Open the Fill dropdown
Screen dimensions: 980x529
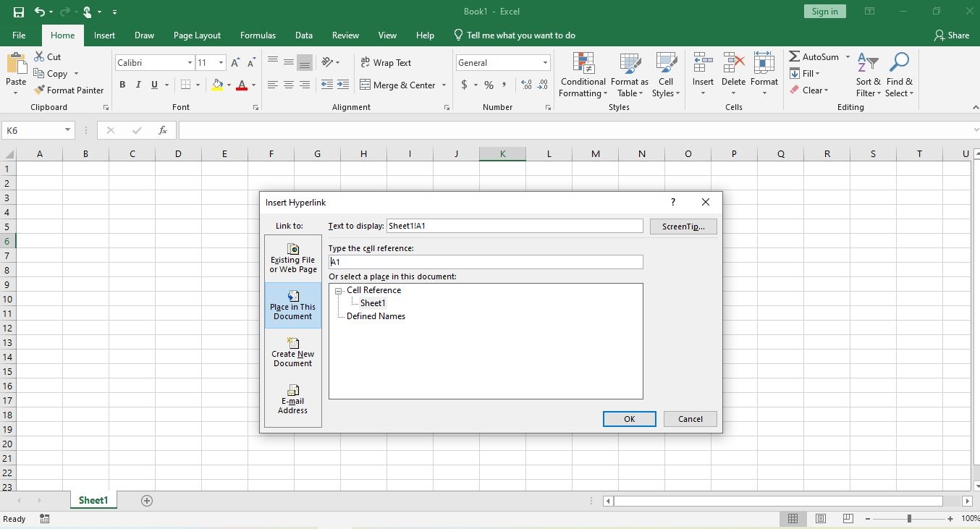[817, 74]
